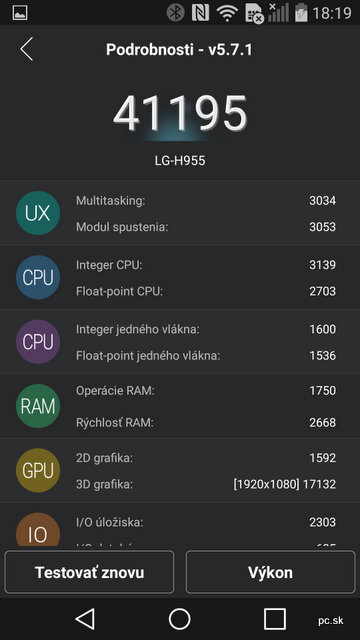360x640 pixels.
Task: Tap the Testovať znovu button
Action: coord(89,572)
